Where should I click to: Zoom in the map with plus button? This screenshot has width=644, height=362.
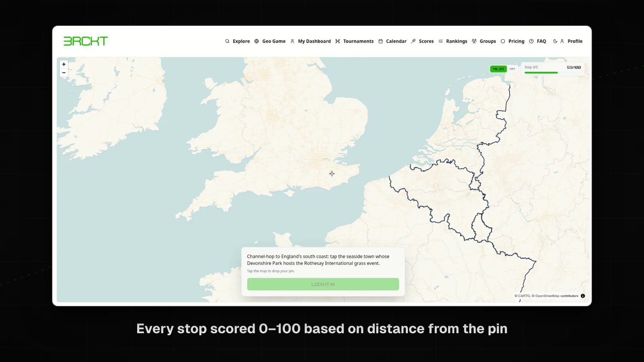(64, 64)
